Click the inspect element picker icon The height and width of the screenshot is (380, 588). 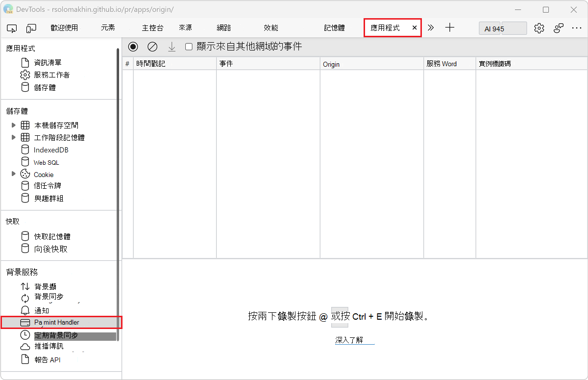[12, 28]
